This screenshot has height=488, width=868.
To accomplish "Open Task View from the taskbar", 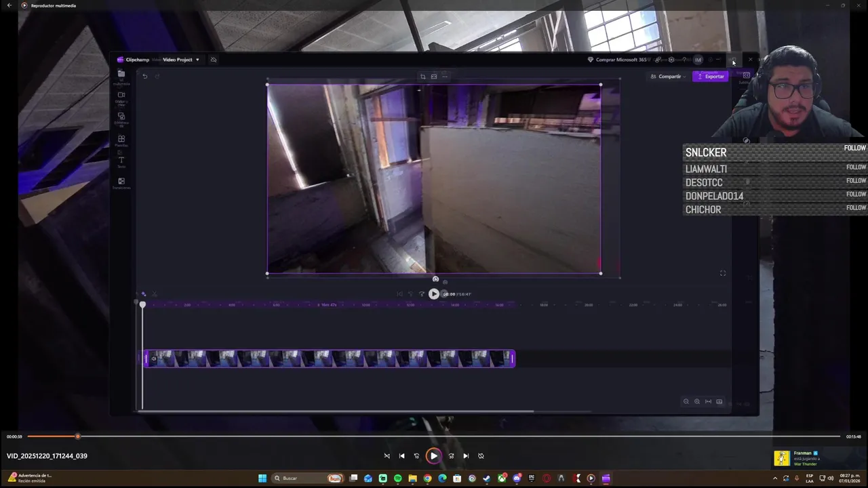I will tap(353, 479).
